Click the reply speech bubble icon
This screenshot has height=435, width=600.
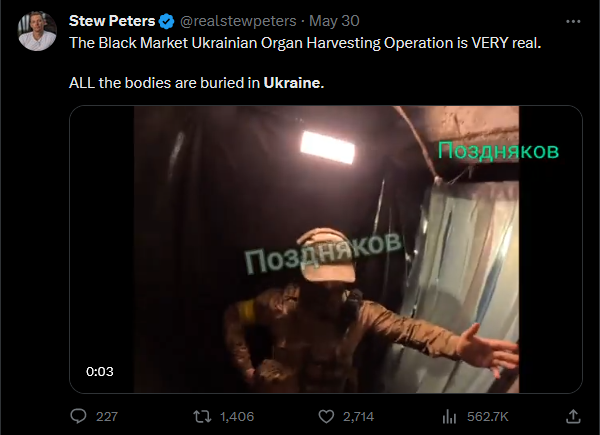[x=79, y=416]
